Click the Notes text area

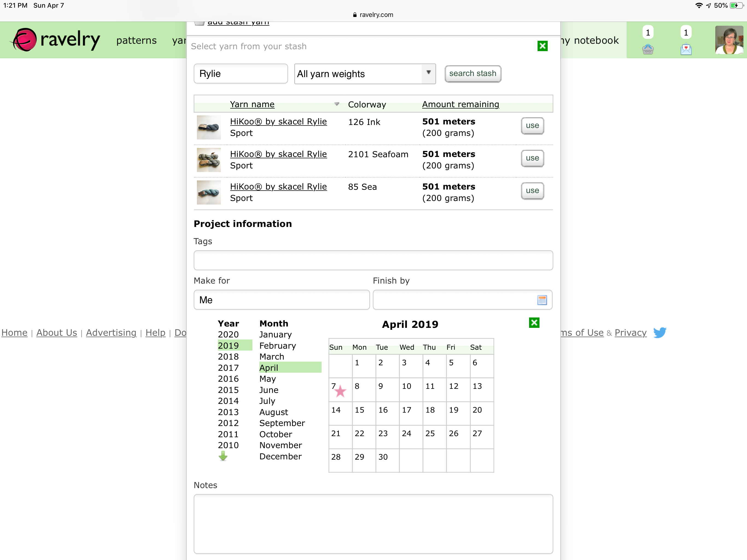373,524
